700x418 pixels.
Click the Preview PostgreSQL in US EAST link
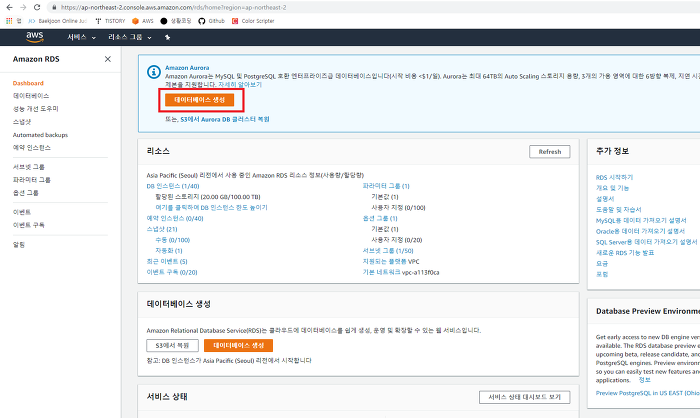point(648,393)
